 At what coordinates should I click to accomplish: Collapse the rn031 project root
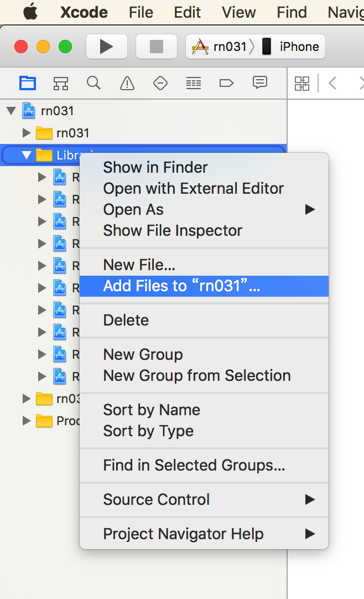(11, 111)
